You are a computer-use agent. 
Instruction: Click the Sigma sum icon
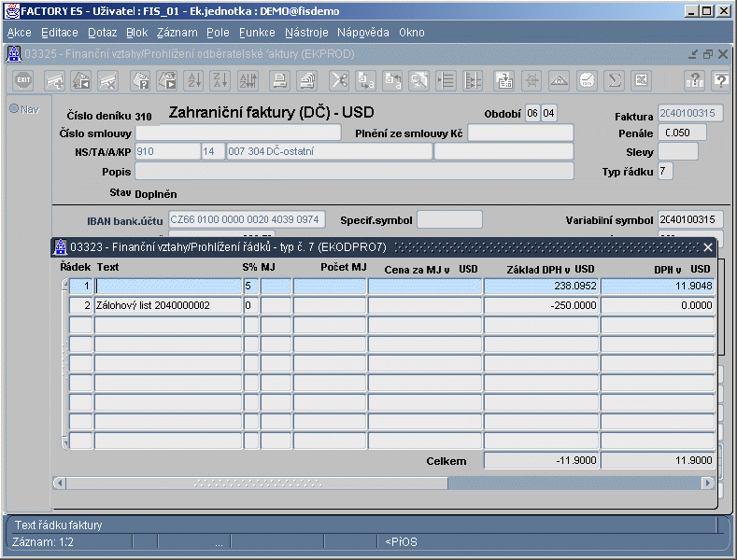[614, 80]
